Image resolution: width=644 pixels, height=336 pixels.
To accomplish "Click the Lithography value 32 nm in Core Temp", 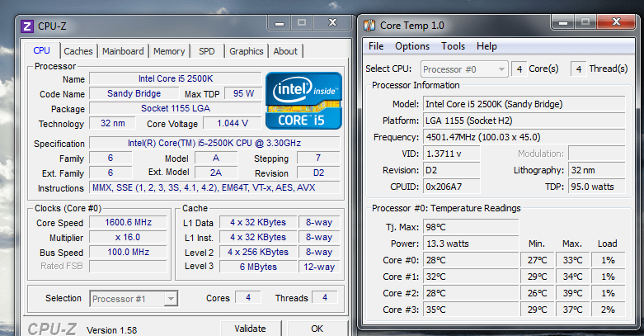I will point(597,170).
